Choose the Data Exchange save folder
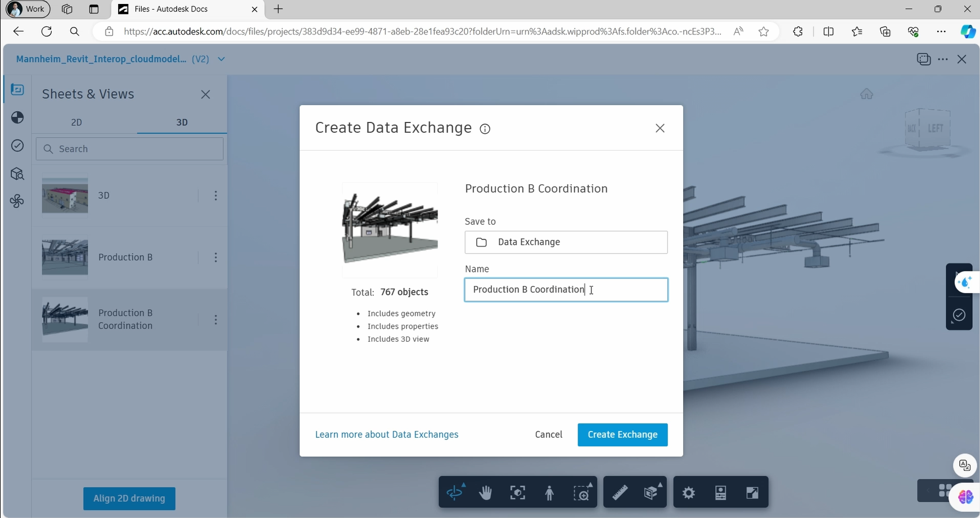This screenshot has width=980, height=518. [566, 242]
